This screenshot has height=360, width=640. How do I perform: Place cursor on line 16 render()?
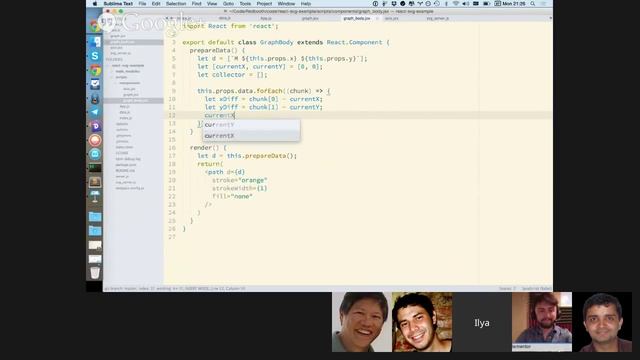point(207,148)
